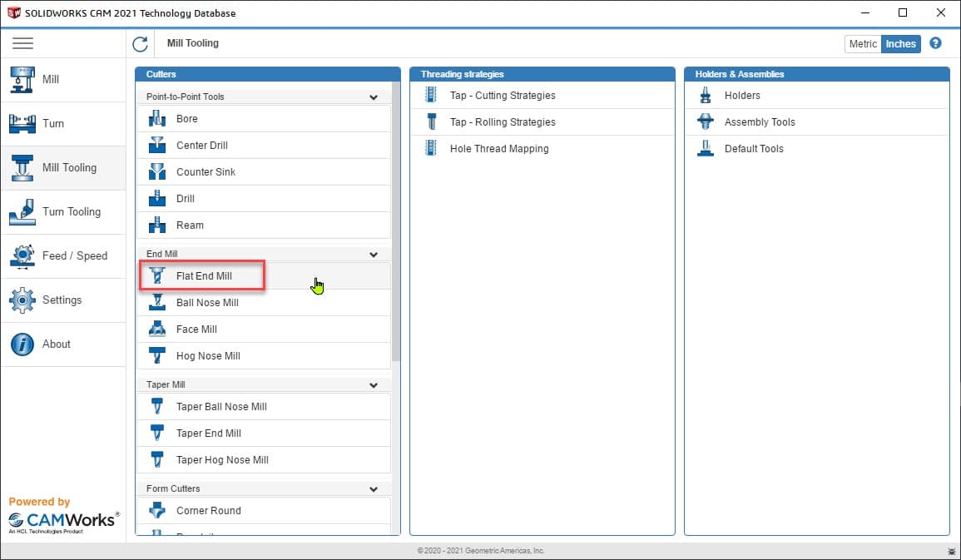Open the Turn Tooling section

coord(63,212)
